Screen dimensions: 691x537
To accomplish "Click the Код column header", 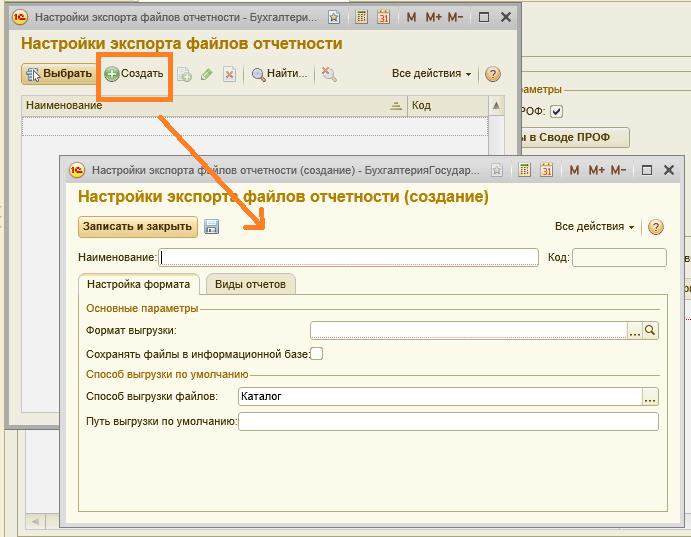I will point(448,106).
